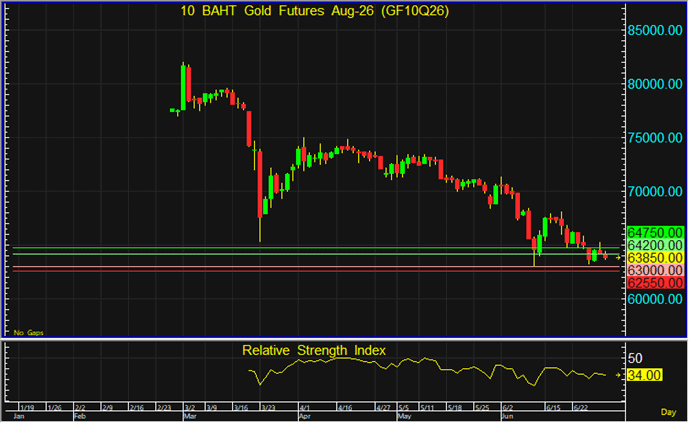Click the yellow 34.00 RSI value tag
The height and width of the screenshot is (423, 689).
(x=645, y=376)
